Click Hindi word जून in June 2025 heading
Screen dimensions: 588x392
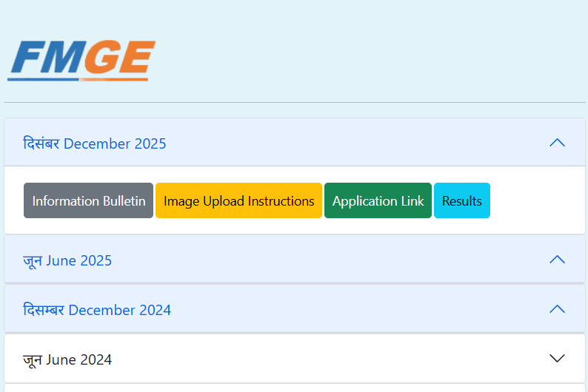tap(32, 260)
